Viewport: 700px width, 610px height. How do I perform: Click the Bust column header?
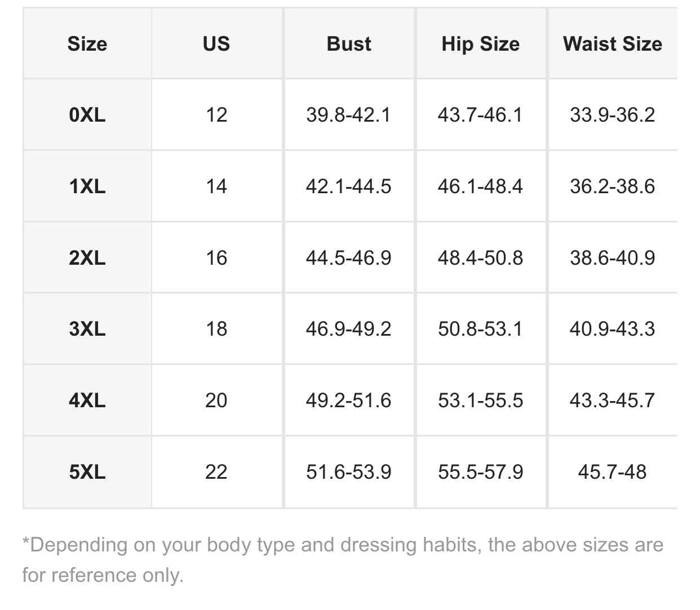point(349,44)
